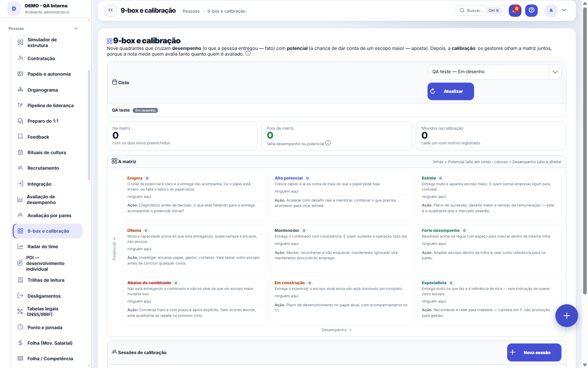This screenshot has height=368, width=588.
Task: Click the user avatar labeled A
Action: click(551, 11)
